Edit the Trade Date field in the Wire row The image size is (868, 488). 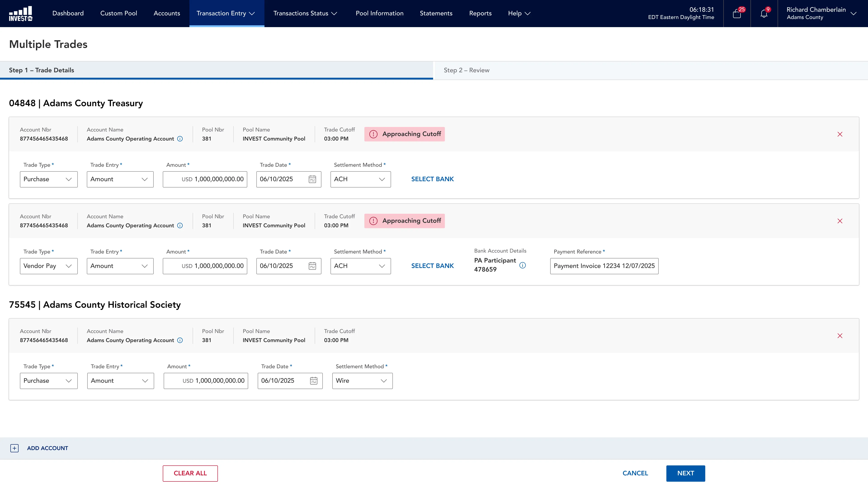290,380
